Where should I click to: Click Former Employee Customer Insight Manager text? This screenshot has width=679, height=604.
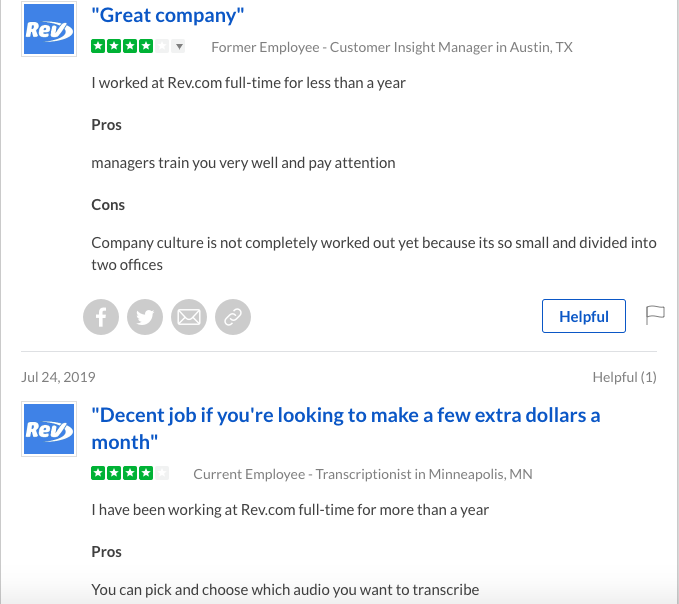tap(392, 47)
